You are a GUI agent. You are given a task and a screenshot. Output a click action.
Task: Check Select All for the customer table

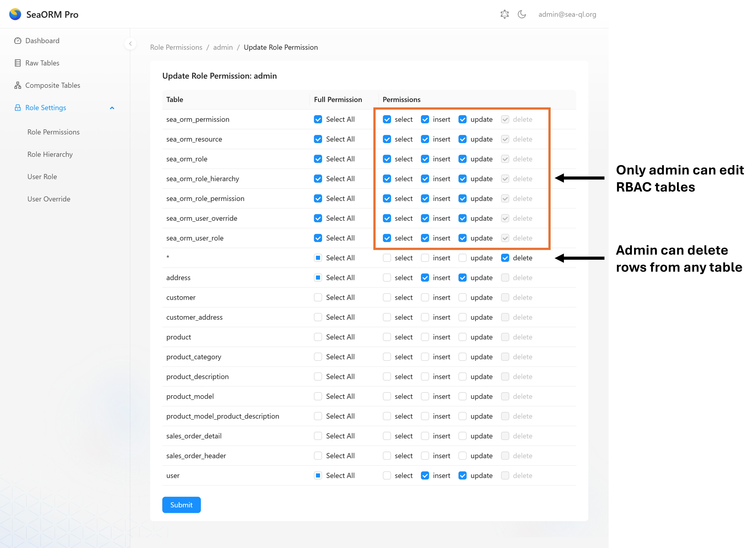pyautogui.click(x=318, y=298)
